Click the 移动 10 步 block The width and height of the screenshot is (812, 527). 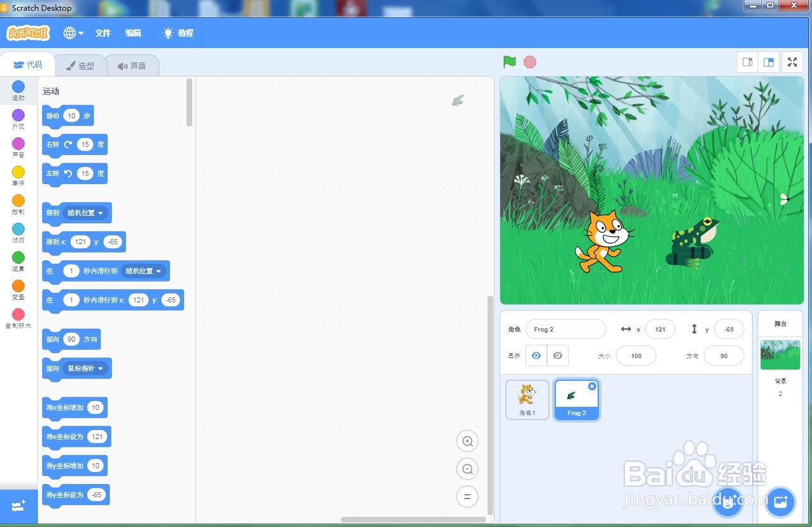point(68,116)
